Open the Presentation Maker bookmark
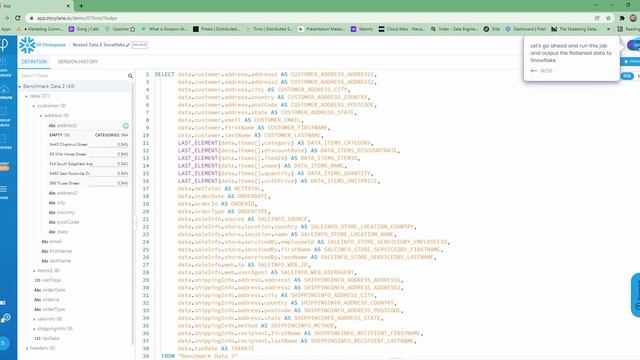Viewport: 640px width, 360px height. click(x=322, y=29)
